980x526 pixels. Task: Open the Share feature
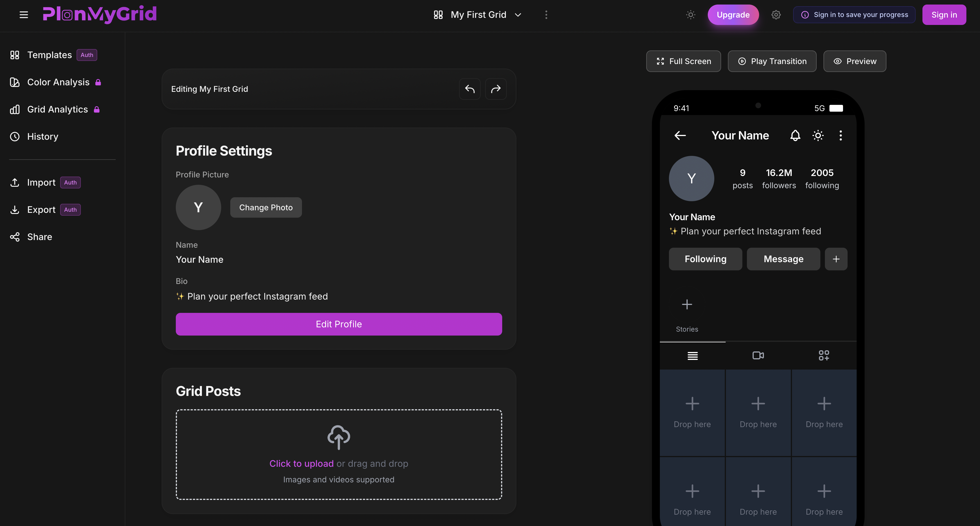[x=39, y=237]
